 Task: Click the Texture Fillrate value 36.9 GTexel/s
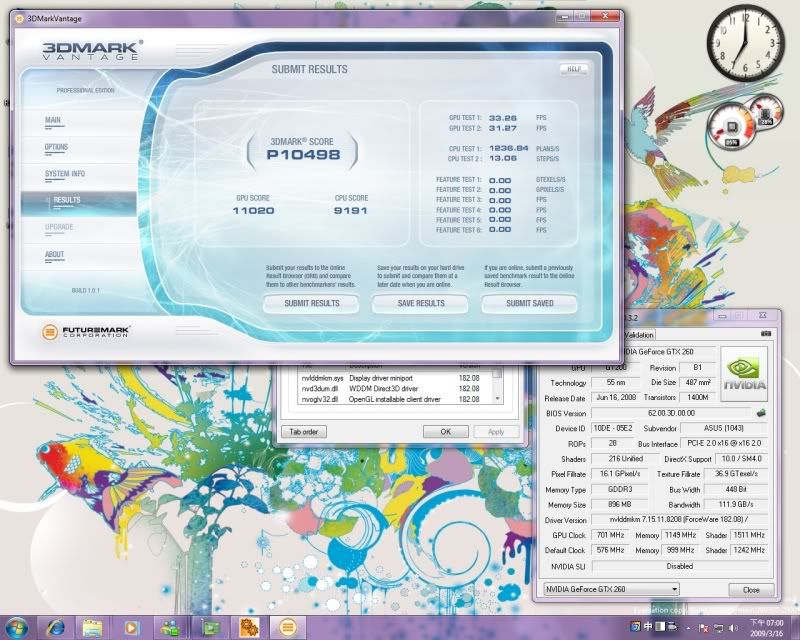(736, 474)
